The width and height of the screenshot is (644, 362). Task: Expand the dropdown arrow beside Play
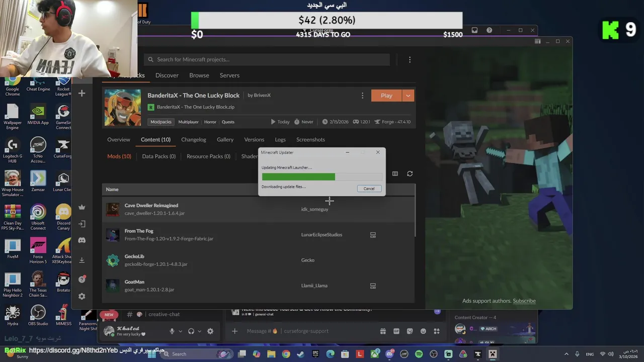pyautogui.click(x=408, y=96)
